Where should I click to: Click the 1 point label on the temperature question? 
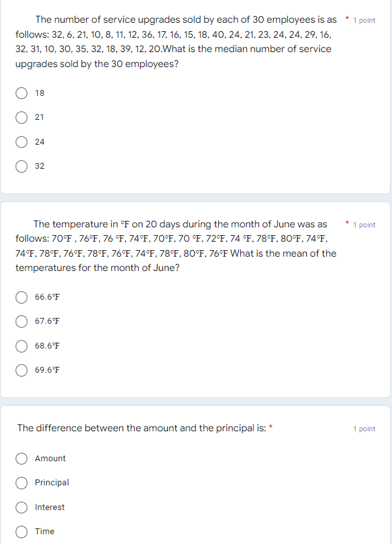coord(363,225)
